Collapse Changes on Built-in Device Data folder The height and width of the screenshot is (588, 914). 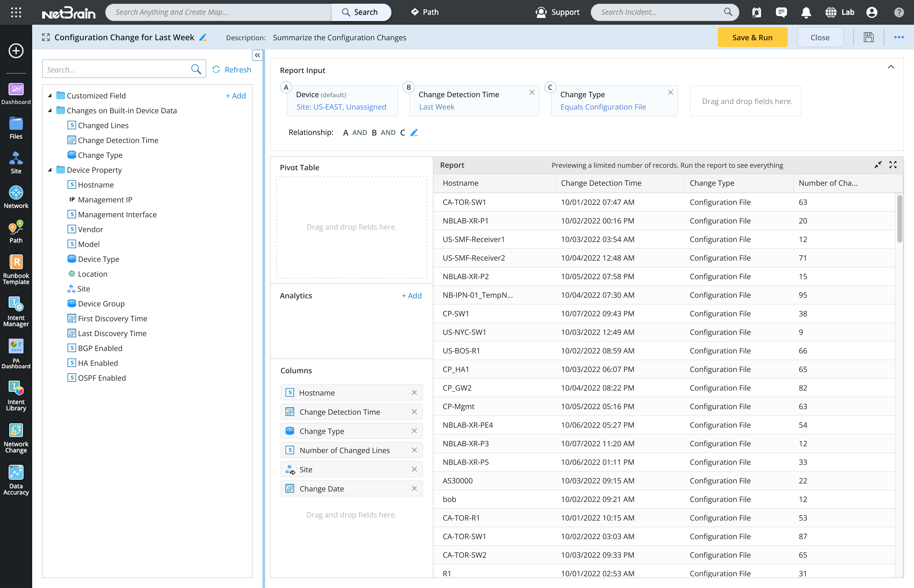pyautogui.click(x=50, y=110)
